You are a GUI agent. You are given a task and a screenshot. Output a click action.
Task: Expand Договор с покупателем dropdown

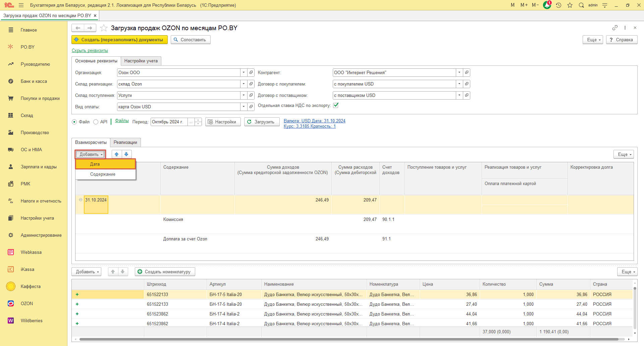pyautogui.click(x=460, y=84)
